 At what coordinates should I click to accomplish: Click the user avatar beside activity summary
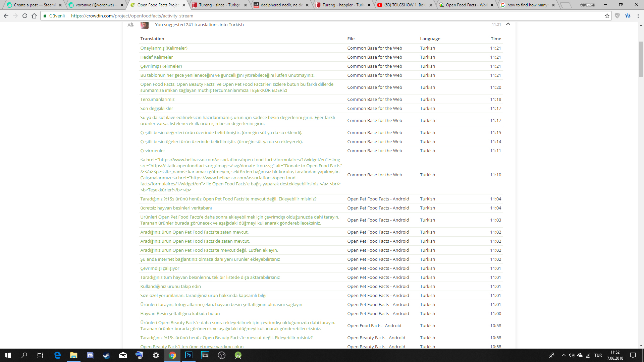click(x=144, y=25)
